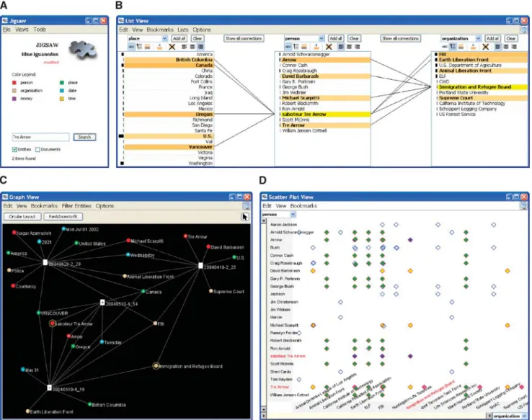The height and width of the screenshot is (420, 532).
Task: Open Bookmarks menu in Scatter Plot View
Action: [303, 206]
